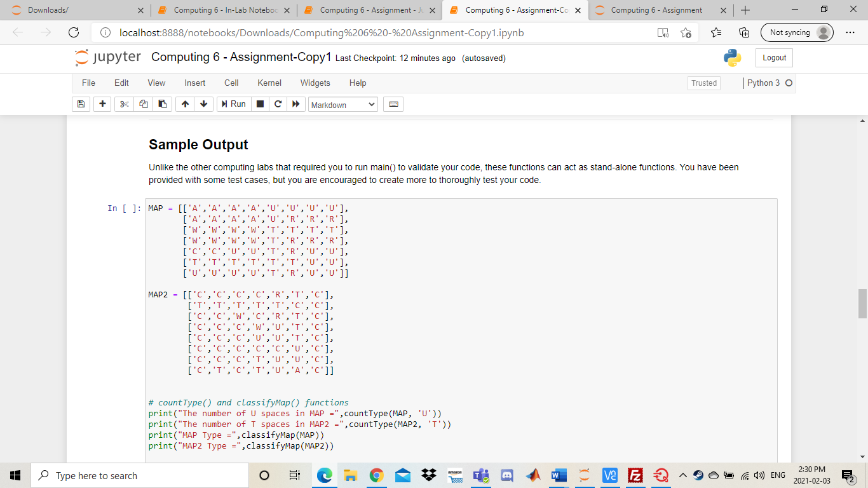
Task: Click the MAP2 list definition in code
Action: pyautogui.click(x=241, y=332)
